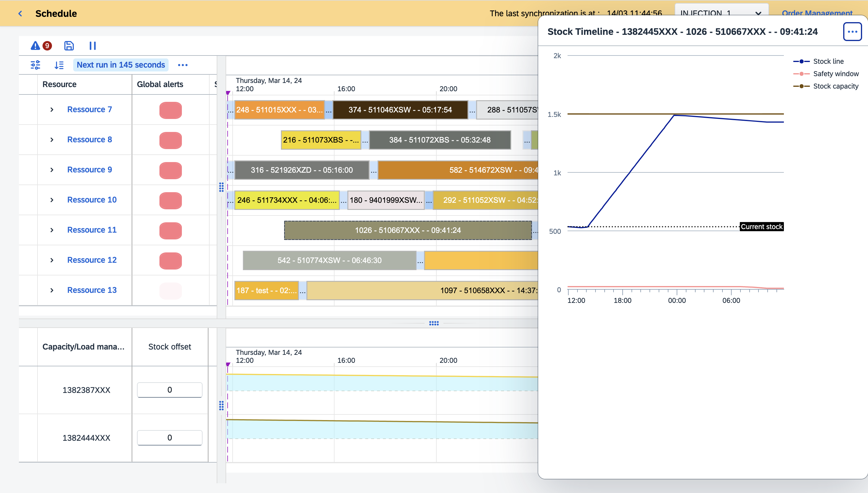Screen dimensions: 868x493
Task: Select order 292 - 511052XSW bar
Action: point(485,200)
